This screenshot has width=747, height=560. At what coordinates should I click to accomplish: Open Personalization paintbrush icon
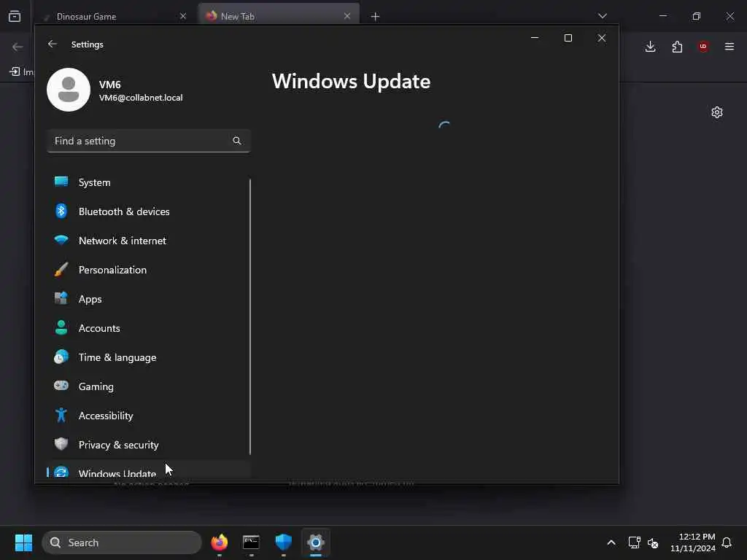tap(61, 270)
